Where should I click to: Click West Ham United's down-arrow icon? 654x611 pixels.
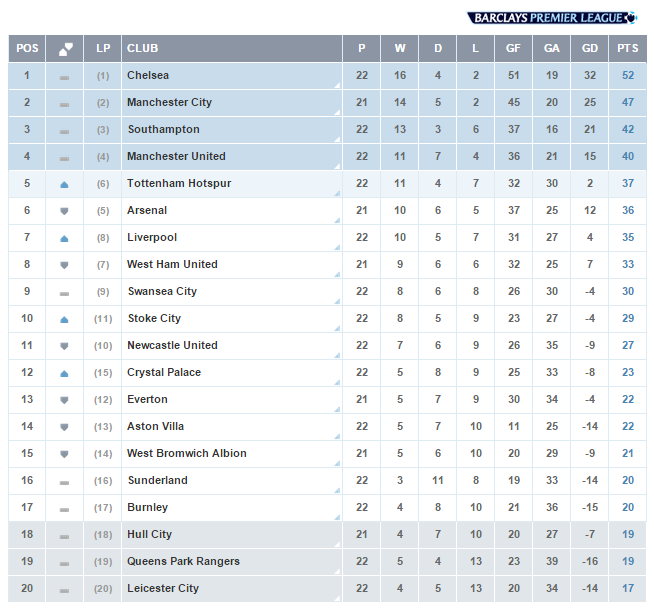[x=65, y=265]
